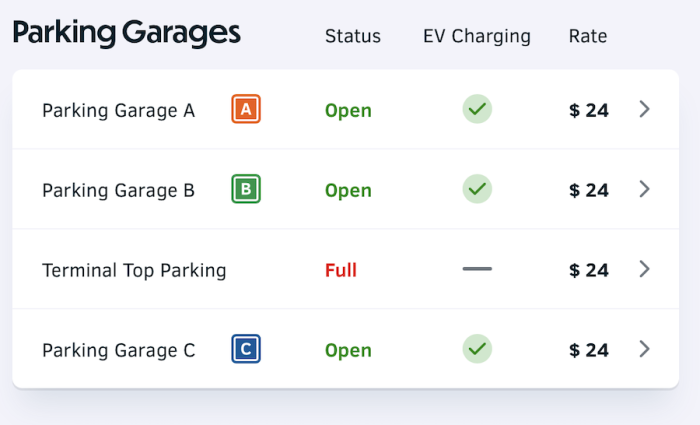Click the blue C garage badge icon
This screenshot has width=700, height=425.
click(x=246, y=349)
